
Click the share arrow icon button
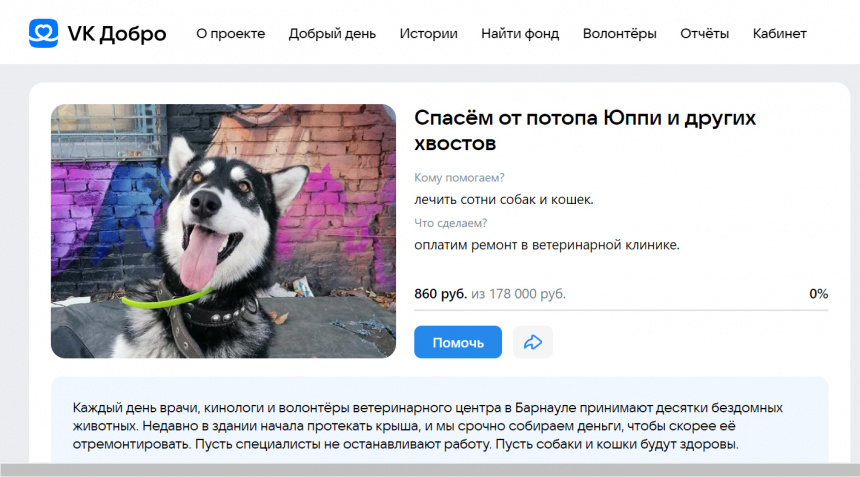pyautogui.click(x=533, y=342)
